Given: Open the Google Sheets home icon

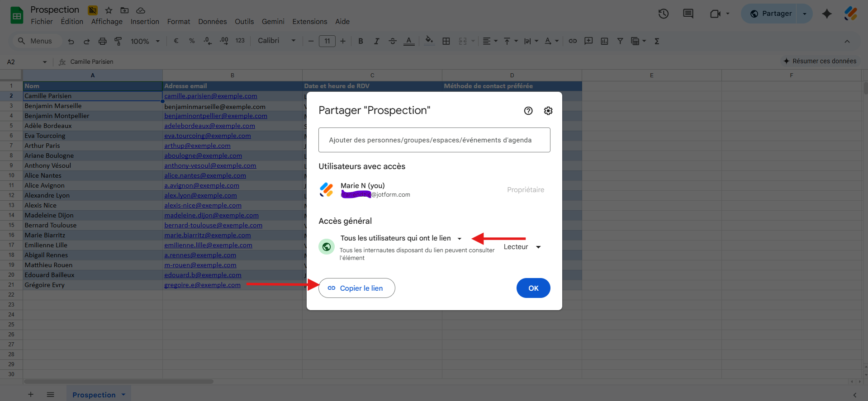Looking at the screenshot, I should tap(17, 15).
